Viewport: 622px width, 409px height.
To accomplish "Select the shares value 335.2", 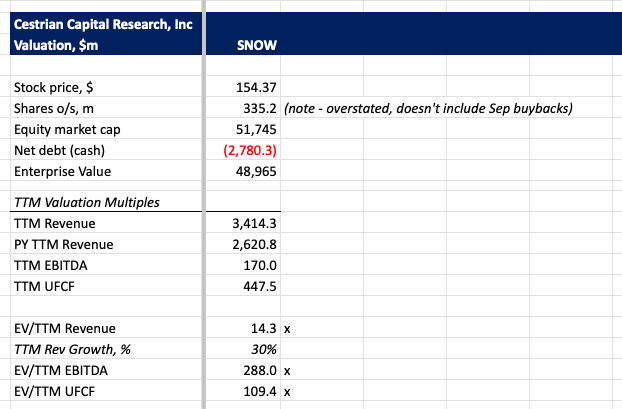I will pos(259,108).
